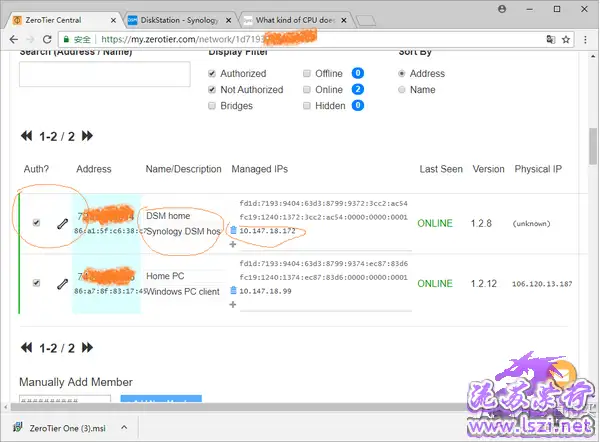Add a managed IP for DSM home

tap(233, 244)
